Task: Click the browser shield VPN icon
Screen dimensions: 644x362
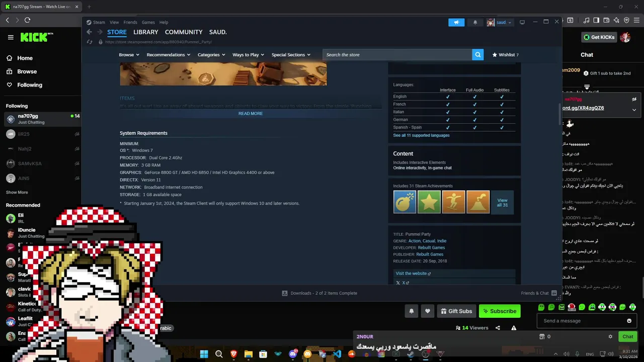Action: pos(626,20)
